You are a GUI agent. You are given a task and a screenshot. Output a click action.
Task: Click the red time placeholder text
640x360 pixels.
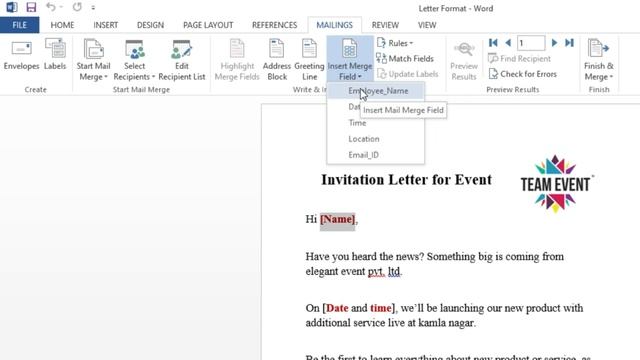pyautogui.click(x=380, y=308)
